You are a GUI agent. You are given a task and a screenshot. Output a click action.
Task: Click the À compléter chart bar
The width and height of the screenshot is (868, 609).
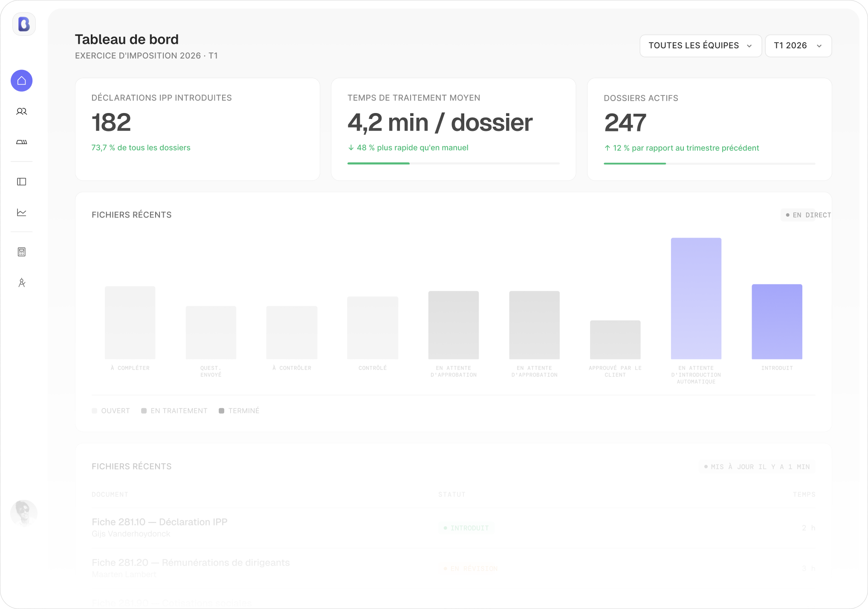(x=130, y=323)
